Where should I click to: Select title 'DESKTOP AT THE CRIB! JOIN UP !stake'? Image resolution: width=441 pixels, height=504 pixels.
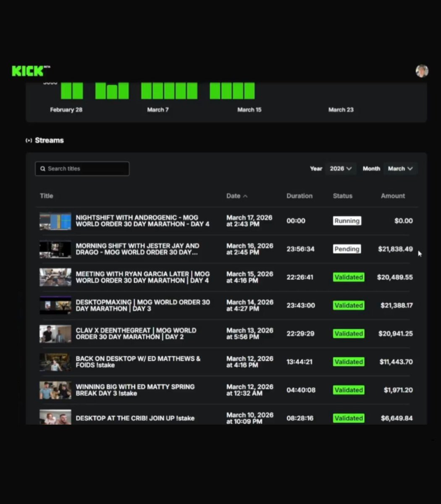135,418
